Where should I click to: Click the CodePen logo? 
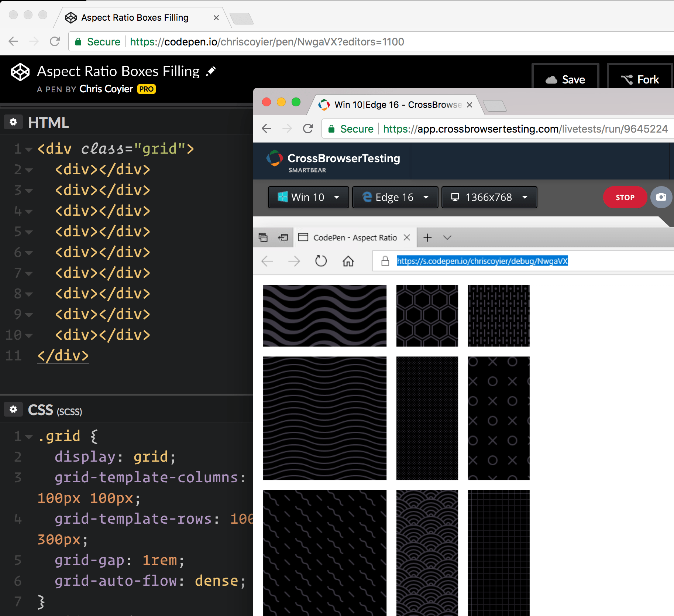point(20,73)
